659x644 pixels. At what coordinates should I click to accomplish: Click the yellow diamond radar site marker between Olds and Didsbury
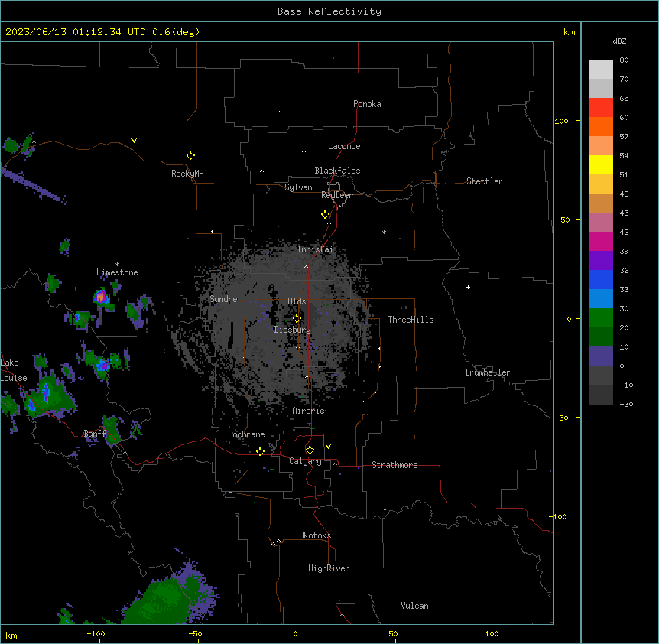click(x=297, y=319)
